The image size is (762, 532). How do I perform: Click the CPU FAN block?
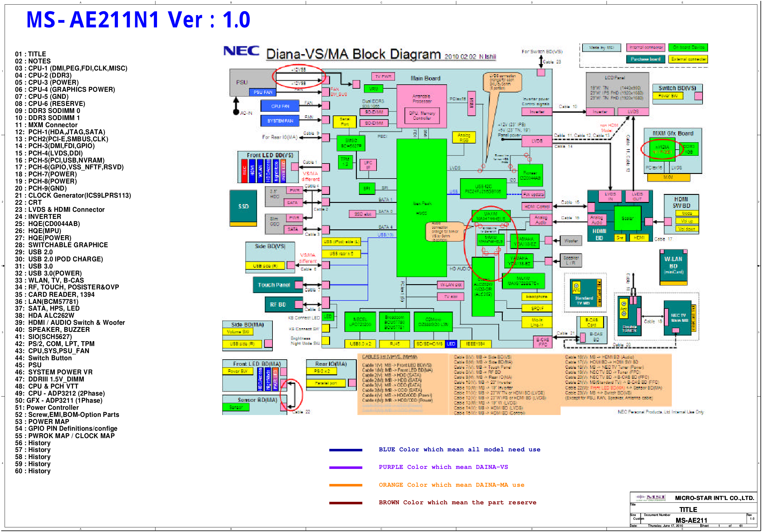click(280, 106)
